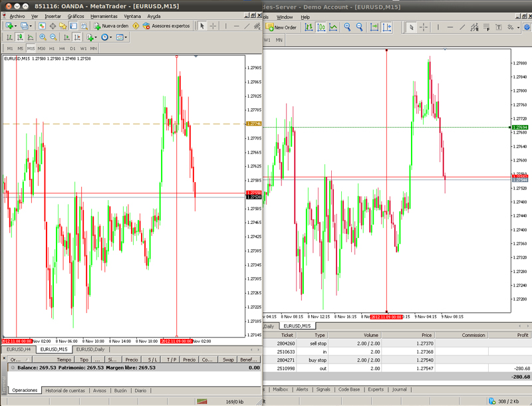Click the Nueva orden button
The height and width of the screenshot is (406, 532).
pos(111,26)
